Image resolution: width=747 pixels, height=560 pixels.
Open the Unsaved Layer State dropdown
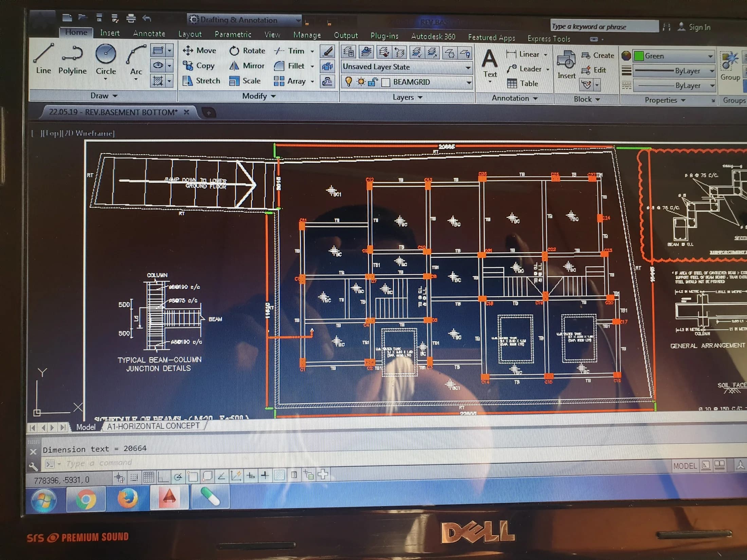[x=407, y=67]
